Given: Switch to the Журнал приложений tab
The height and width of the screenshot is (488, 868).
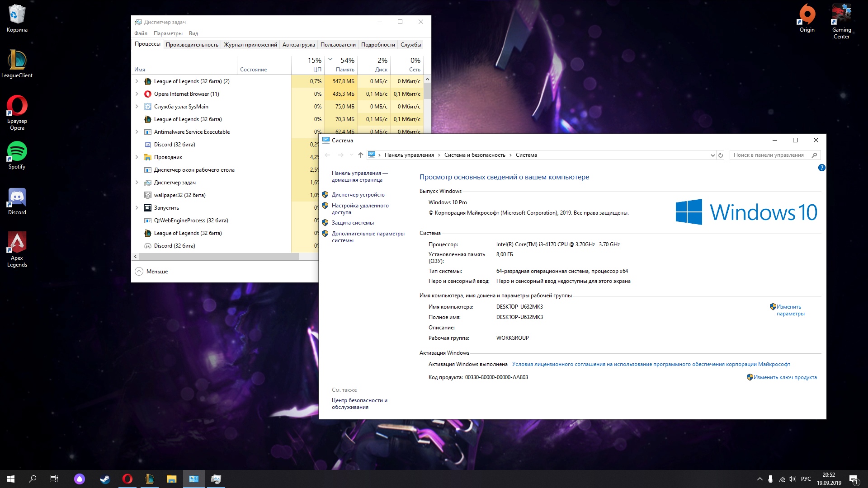Looking at the screenshot, I should click(x=250, y=45).
